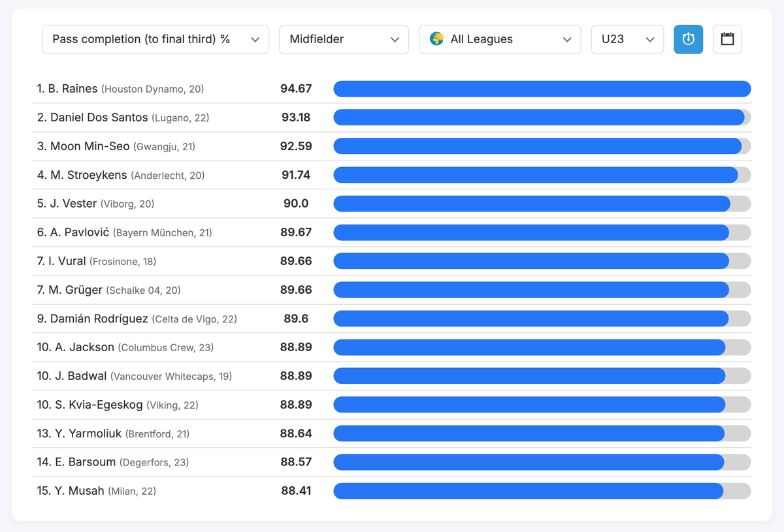Click B. Raines's progress bar

click(x=542, y=89)
